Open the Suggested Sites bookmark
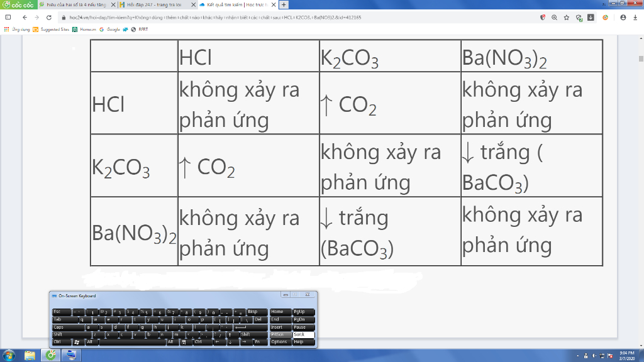644x362 pixels. coord(51,30)
